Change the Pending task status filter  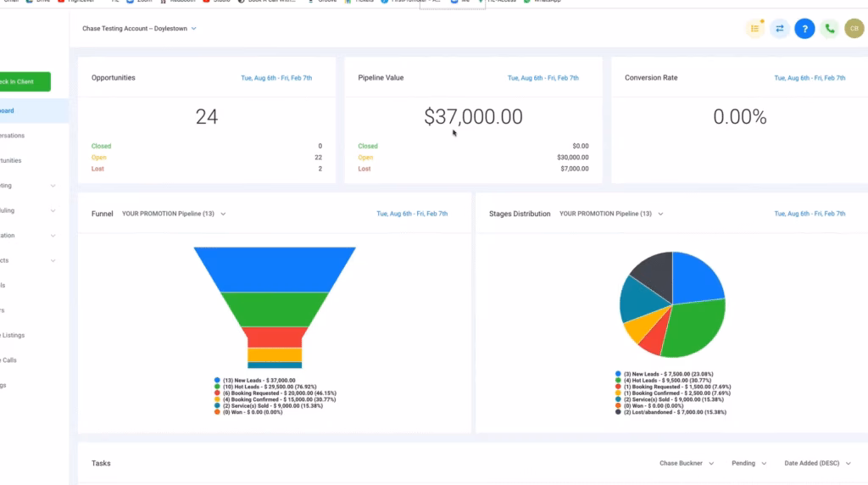tap(748, 464)
